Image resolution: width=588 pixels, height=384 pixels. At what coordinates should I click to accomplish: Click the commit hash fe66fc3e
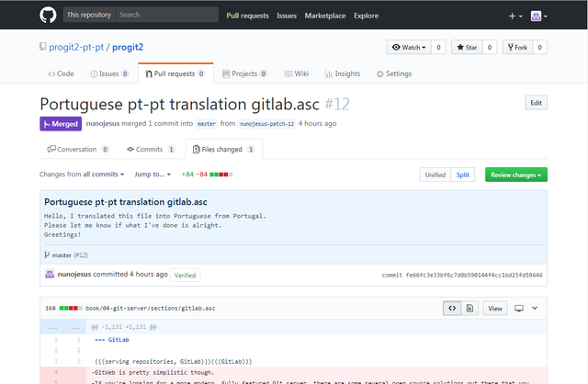(474, 276)
